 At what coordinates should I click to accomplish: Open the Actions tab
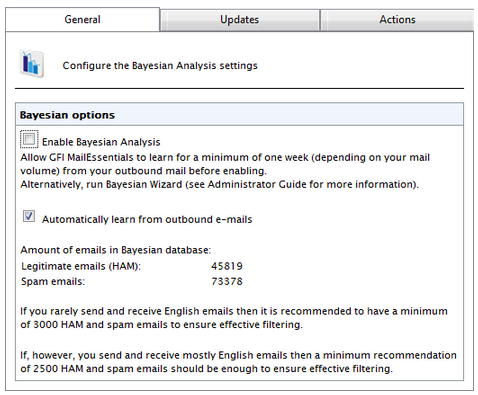397,20
